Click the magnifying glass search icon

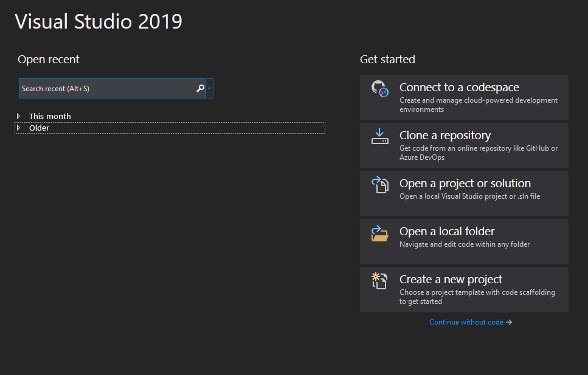coord(200,89)
